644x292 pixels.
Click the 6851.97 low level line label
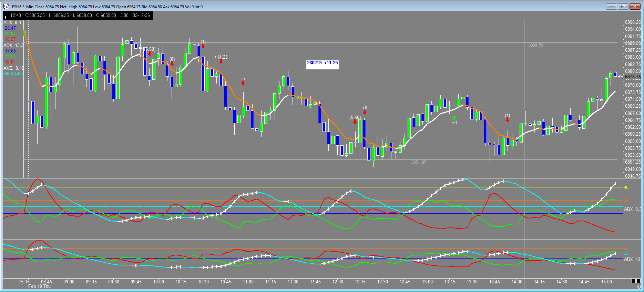coord(418,162)
